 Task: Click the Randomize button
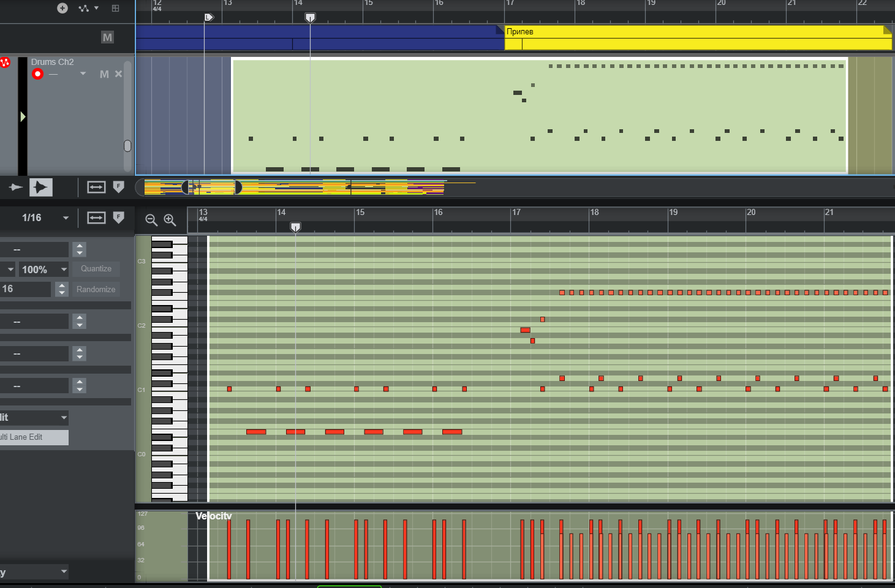click(x=96, y=289)
